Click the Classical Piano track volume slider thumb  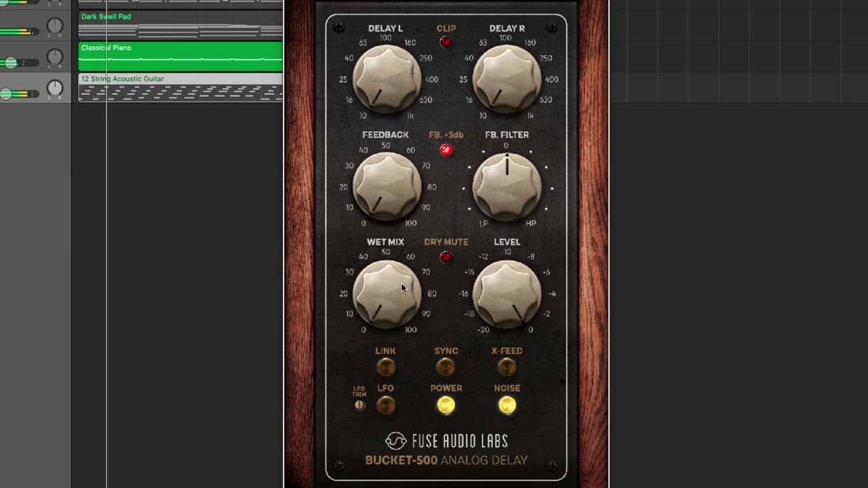tap(11, 63)
